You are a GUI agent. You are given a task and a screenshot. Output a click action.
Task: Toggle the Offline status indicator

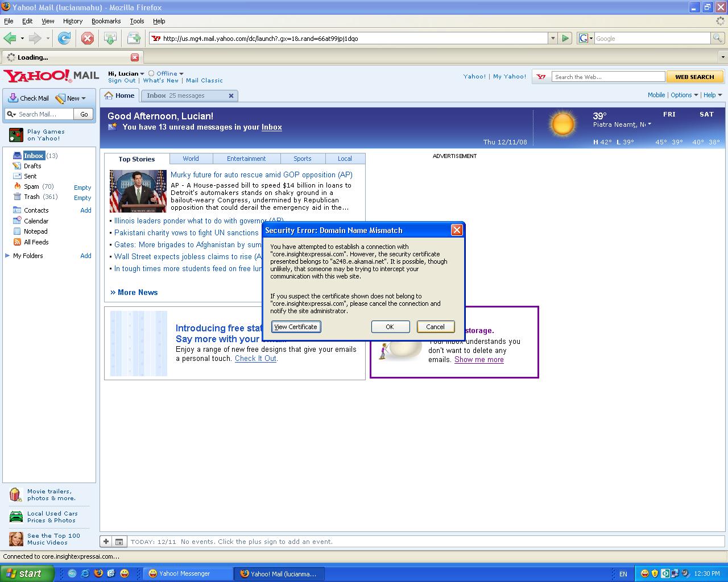click(x=166, y=73)
